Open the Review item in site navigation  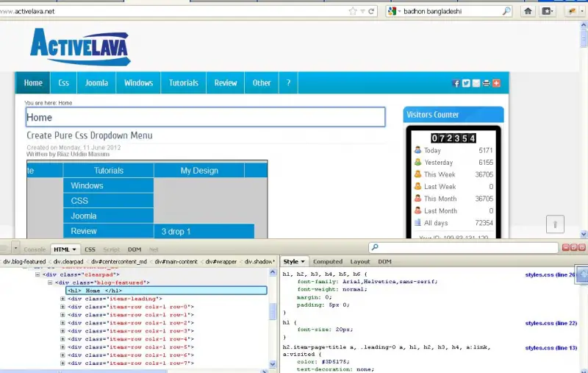click(226, 83)
